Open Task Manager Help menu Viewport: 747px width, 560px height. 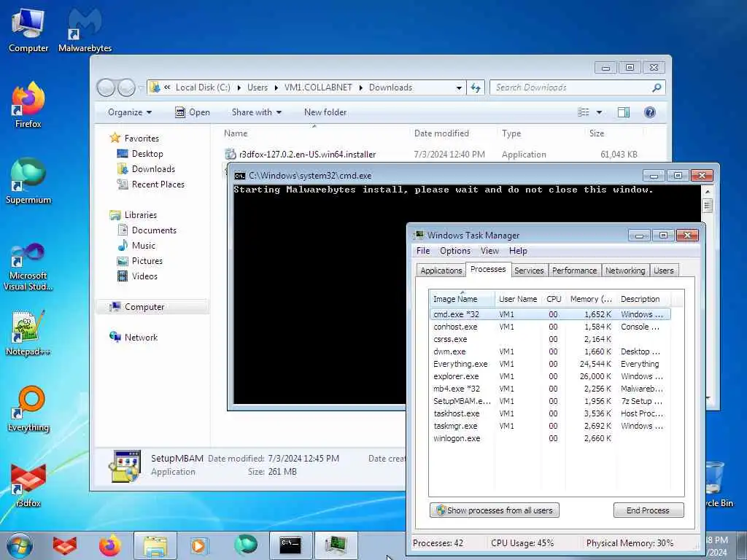[518, 251]
